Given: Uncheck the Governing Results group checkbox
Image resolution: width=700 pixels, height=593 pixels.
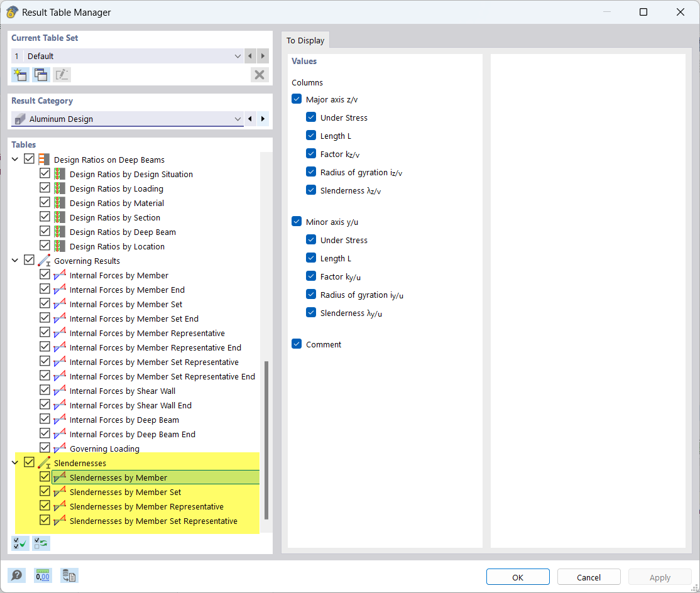Looking at the screenshot, I should click(29, 259).
